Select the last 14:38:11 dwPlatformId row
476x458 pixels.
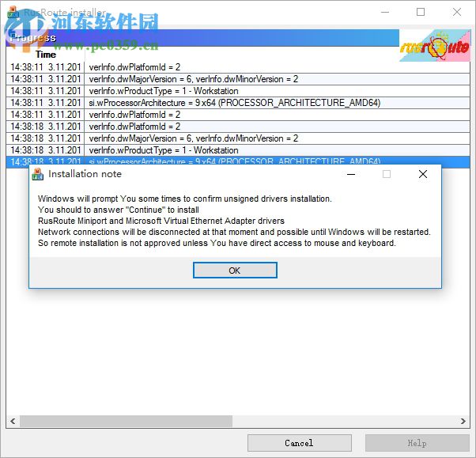tap(238, 115)
